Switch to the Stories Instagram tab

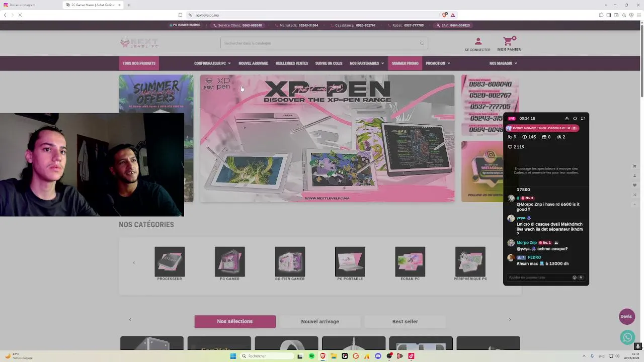coord(30,5)
